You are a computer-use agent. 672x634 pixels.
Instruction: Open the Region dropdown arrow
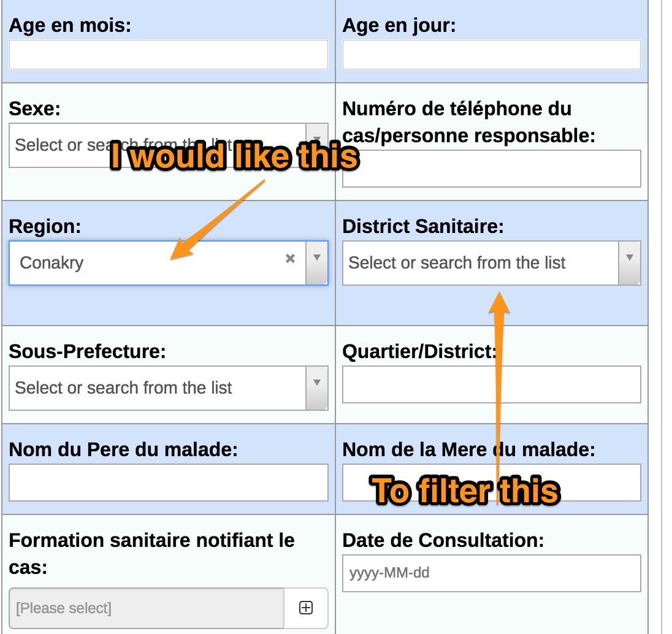[x=317, y=262]
